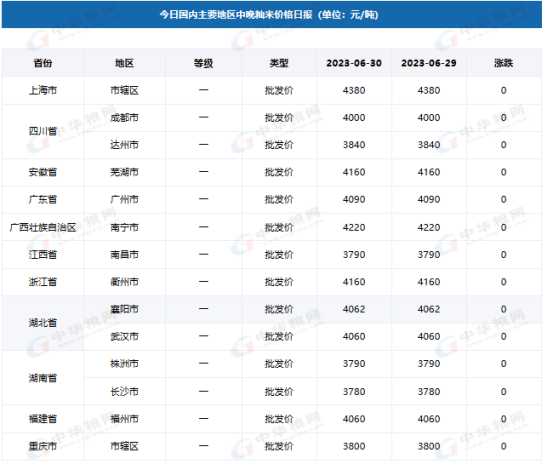This screenshot has height=464, width=554.
Task: Select the 地区 column header
Action: tap(124, 63)
